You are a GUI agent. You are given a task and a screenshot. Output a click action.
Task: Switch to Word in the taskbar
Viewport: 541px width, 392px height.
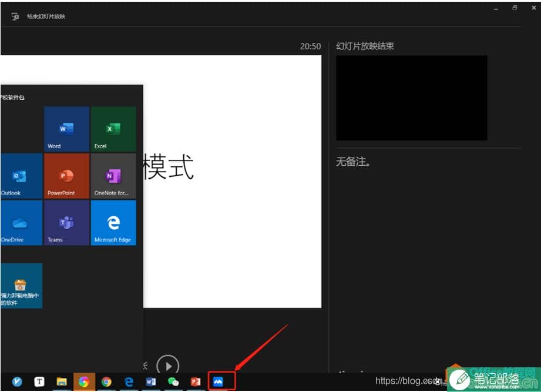tap(151, 381)
